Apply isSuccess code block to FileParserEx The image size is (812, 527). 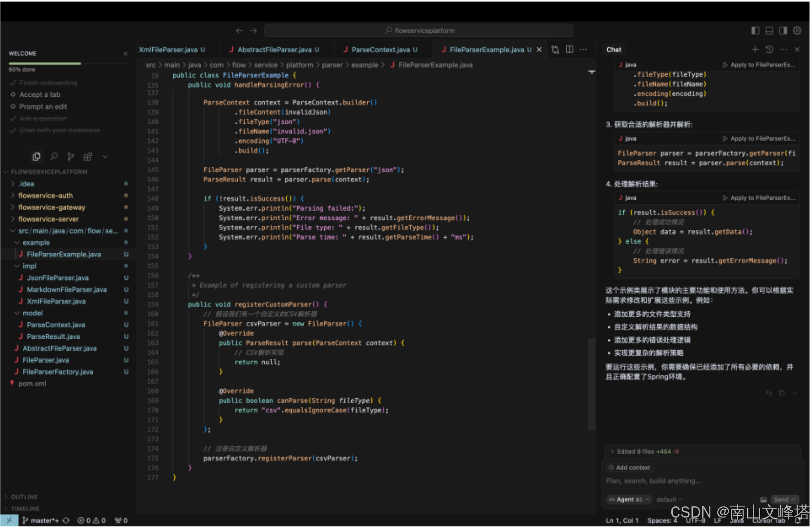point(759,198)
